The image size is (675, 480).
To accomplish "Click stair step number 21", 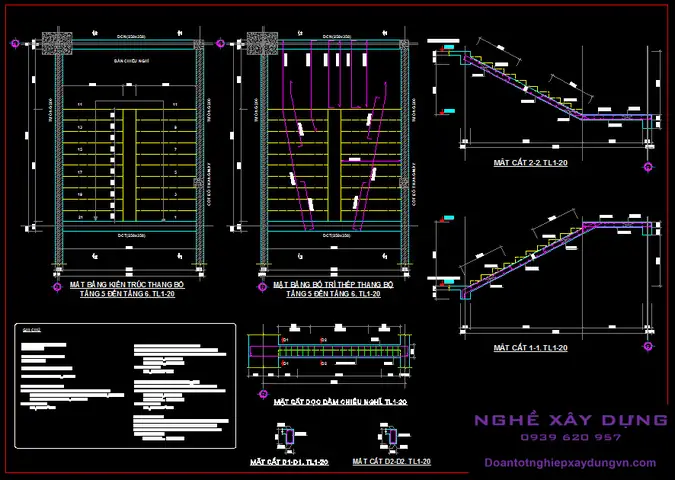I will click(x=80, y=217).
